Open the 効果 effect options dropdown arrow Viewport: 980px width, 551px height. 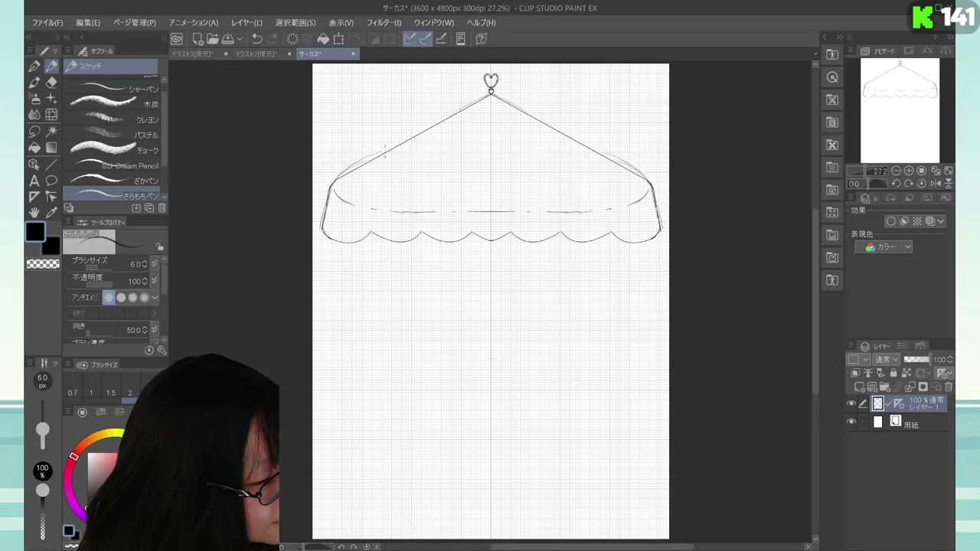point(941,222)
